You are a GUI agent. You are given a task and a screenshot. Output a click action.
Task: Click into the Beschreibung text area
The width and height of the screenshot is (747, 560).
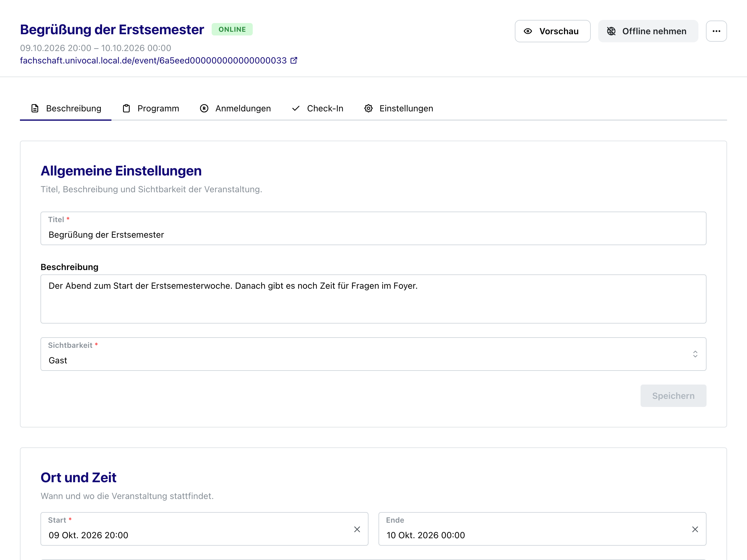(373, 299)
